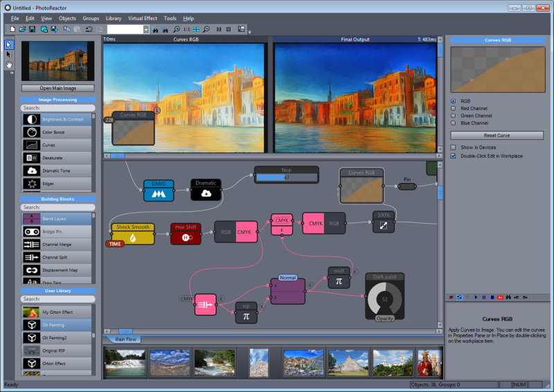This screenshot has height=392, width=554.
Task: Open the toolbar combo box dropdown arrow
Action: pos(145,29)
